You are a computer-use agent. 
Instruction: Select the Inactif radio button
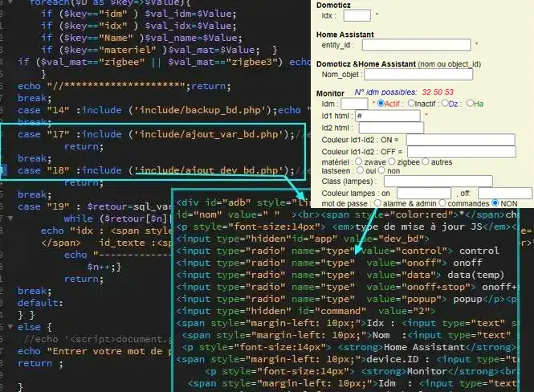click(411, 103)
